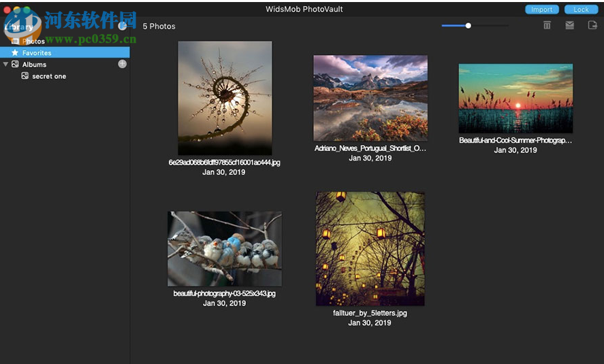Select the sunset reeds photo thumbnail
The height and width of the screenshot is (364, 604).
[x=515, y=99]
